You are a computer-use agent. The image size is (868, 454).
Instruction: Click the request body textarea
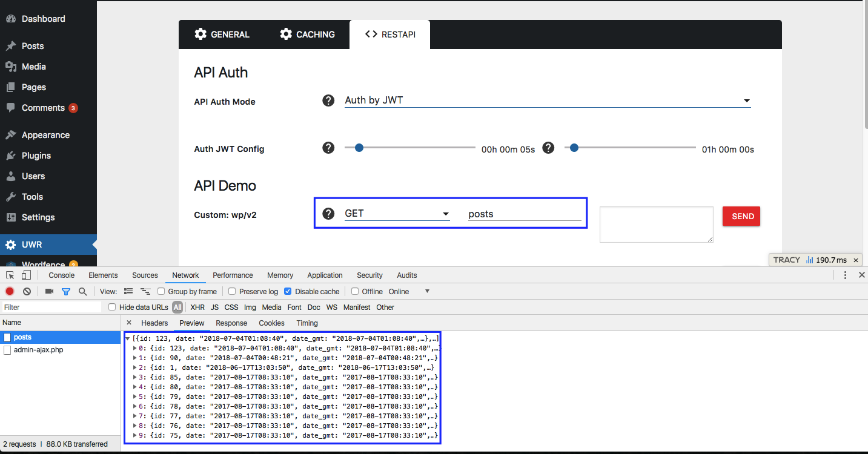click(x=656, y=225)
